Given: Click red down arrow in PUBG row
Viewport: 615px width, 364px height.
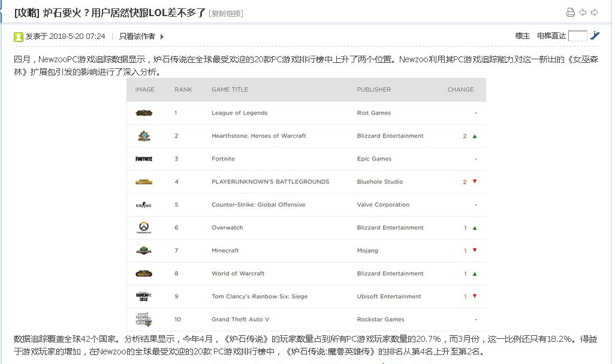Looking at the screenshot, I should coord(475,181).
